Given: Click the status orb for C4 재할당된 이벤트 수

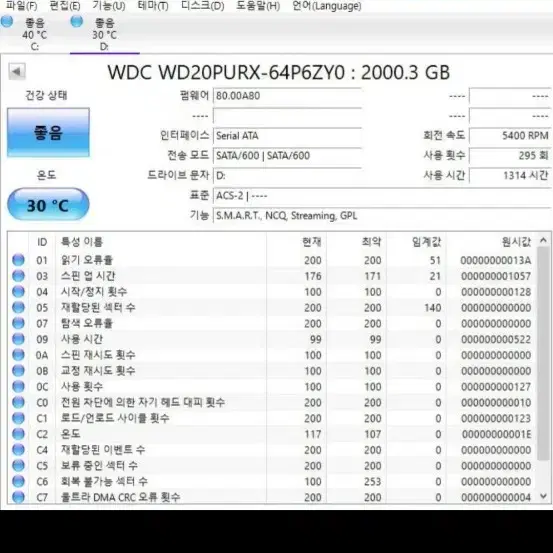Looking at the screenshot, I should coord(18,450).
